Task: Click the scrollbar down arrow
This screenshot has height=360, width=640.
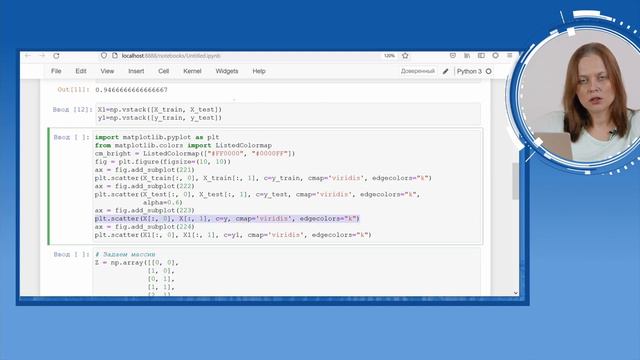Action: tap(516, 293)
